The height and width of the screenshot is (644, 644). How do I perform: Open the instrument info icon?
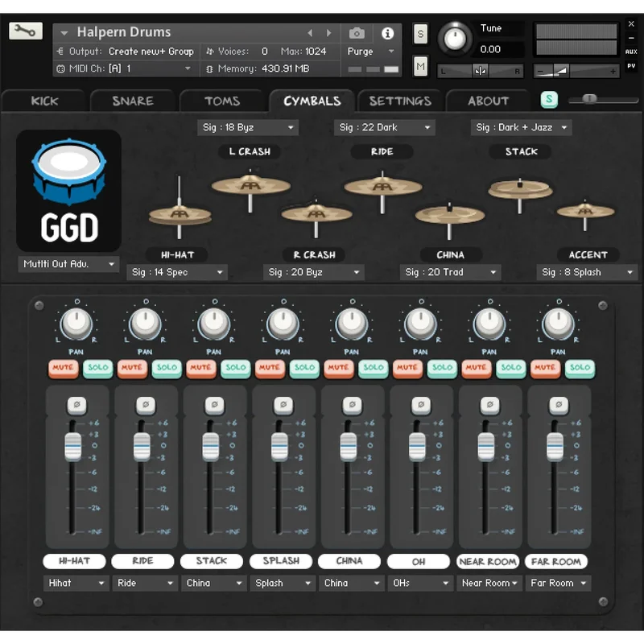pyautogui.click(x=387, y=33)
